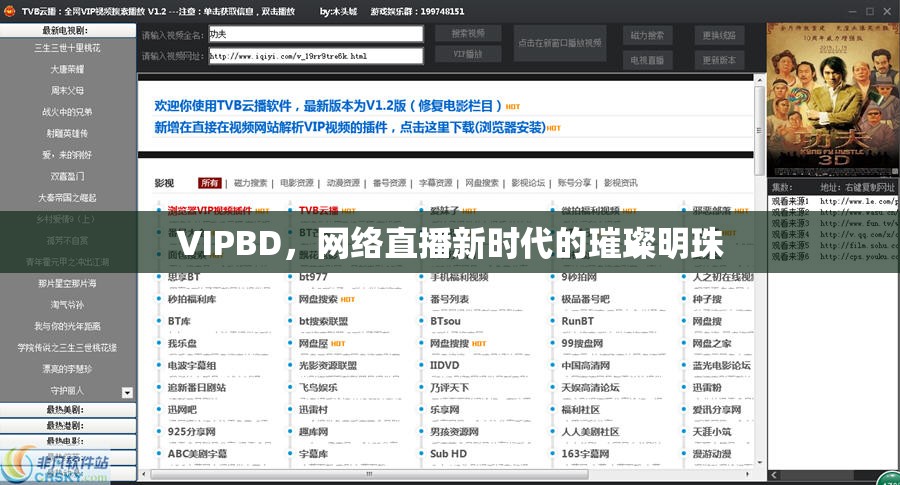Screen dimensions: 900x485
Task: Click the 更换线路 button
Action: tap(719, 35)
